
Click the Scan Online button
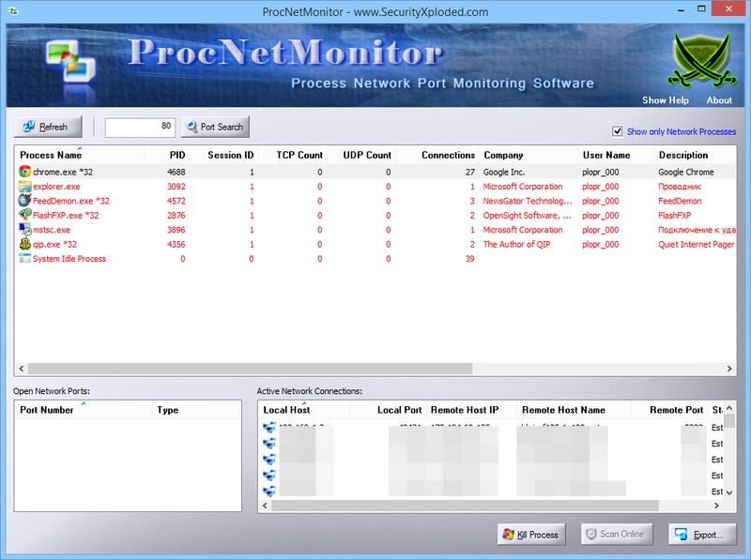click(x=617, y=534)
